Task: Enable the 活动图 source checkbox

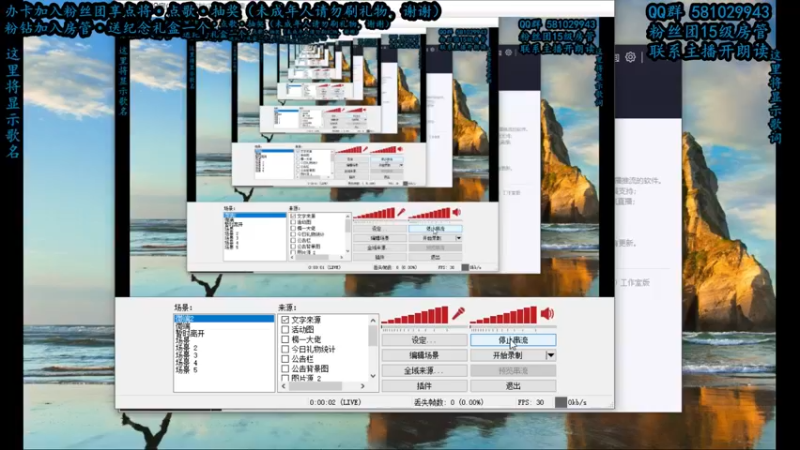Action: pos(285,330)
